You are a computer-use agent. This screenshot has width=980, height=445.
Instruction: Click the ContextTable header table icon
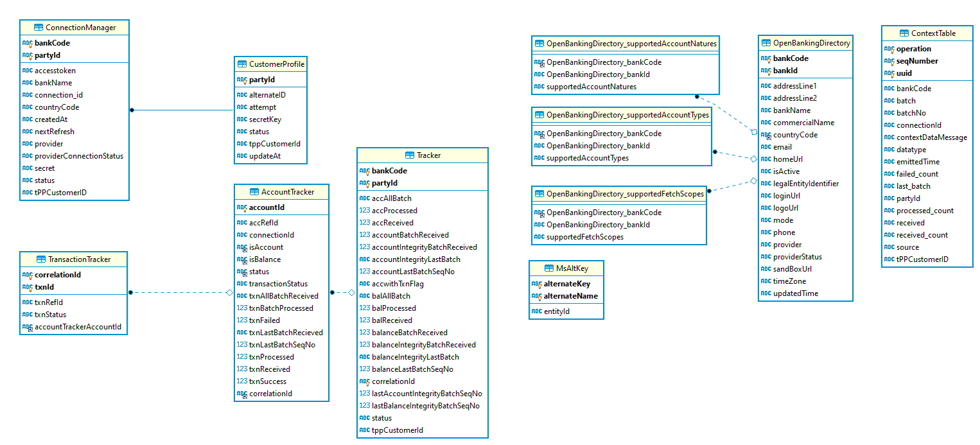click(904, 33)
